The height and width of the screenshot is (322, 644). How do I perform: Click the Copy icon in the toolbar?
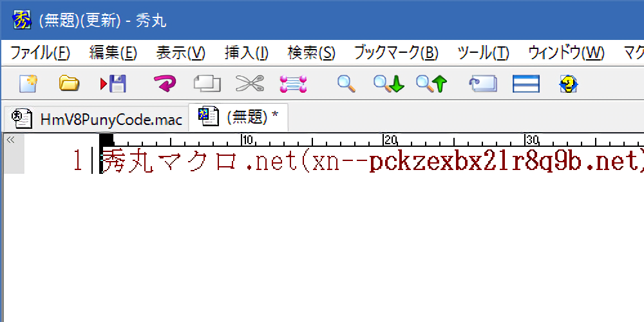[x=207, y=84]
